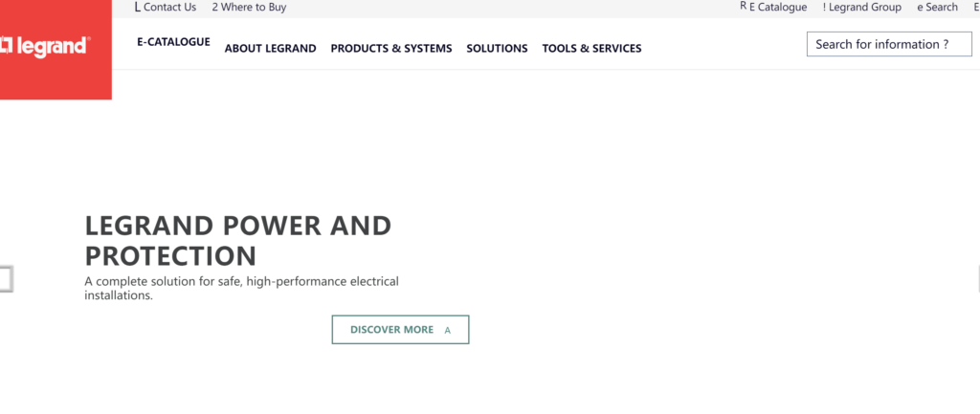Image resolution: width=980 pixels, height=414 pixels.
Task: Click the LEGRAND POWER AND PROTECTION heading
Action: (238, 240)
